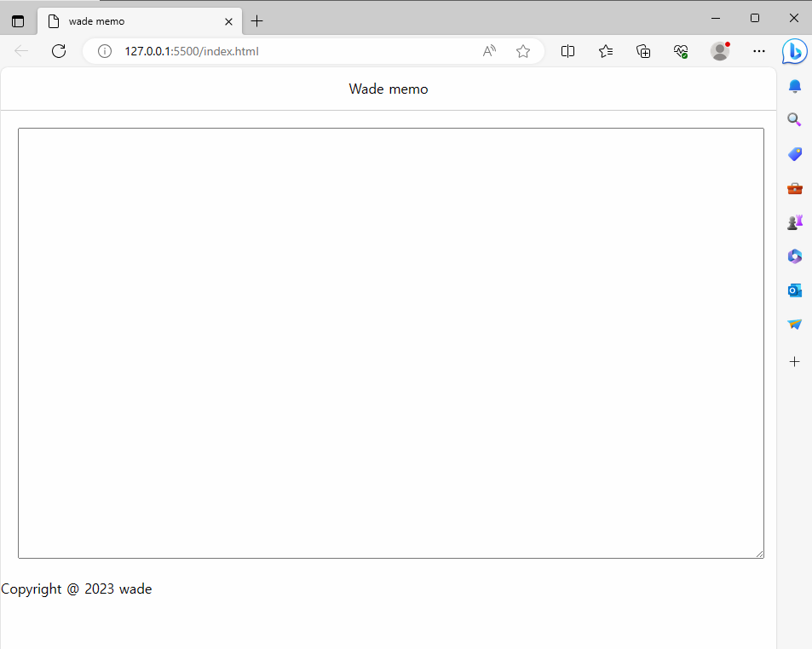Open the Bing chat sidebar button
The width and height of the screenshot is (812, 649).
pos(794,51)
